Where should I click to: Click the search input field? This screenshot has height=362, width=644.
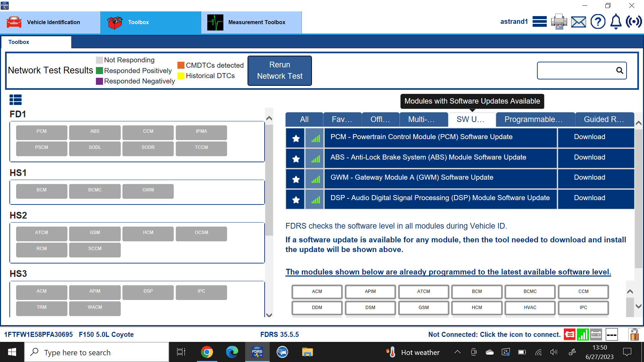click(577, 70)
